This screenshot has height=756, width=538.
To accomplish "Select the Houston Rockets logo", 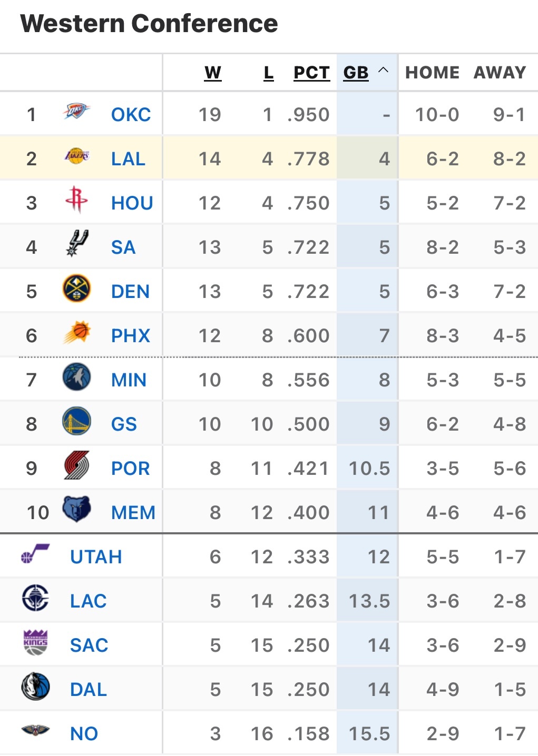I will point(76,200).
